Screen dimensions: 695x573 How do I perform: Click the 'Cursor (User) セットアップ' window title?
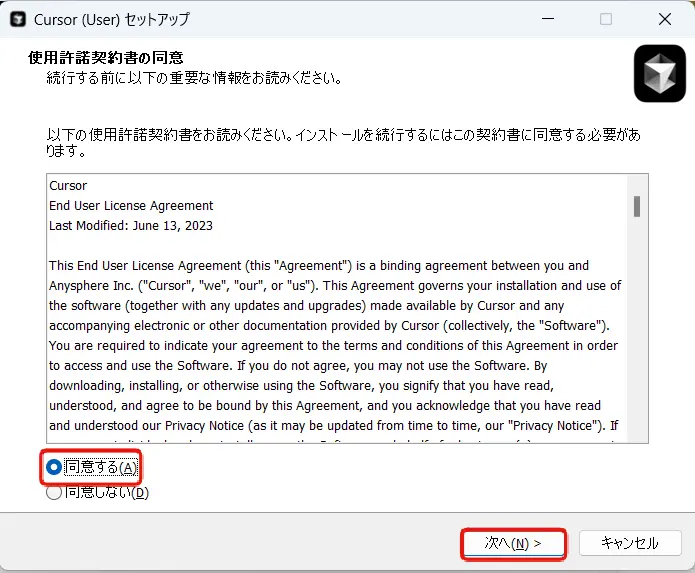coord(112,19)
